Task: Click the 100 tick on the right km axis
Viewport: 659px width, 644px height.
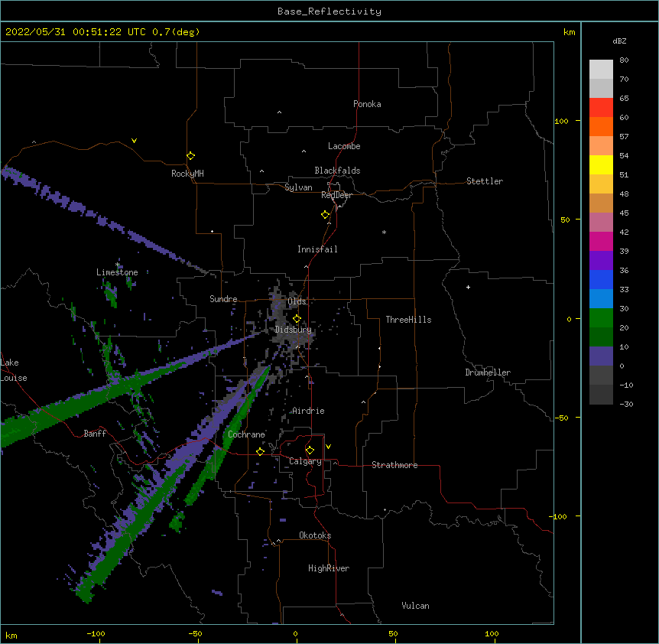Action: click(561, 121)
